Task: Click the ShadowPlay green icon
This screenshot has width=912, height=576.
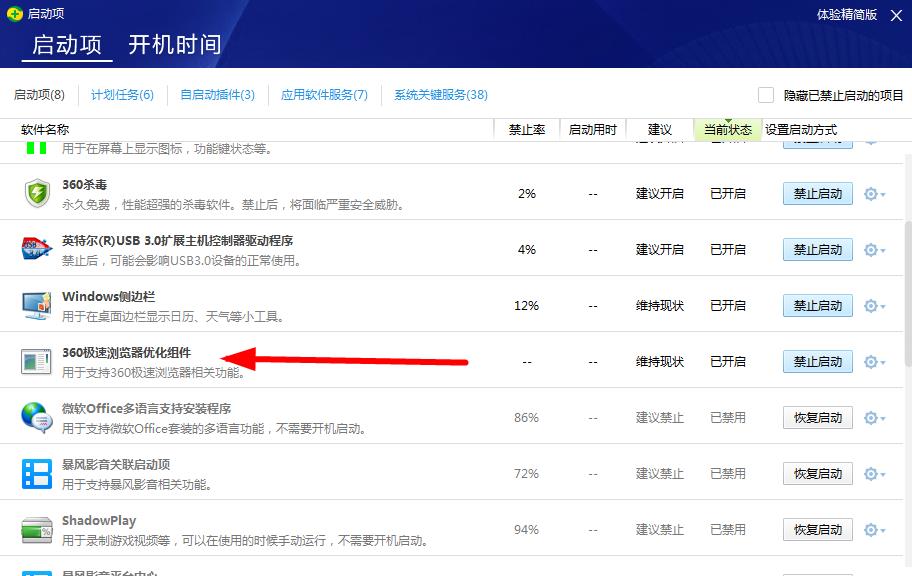Action: coord(37,529)
